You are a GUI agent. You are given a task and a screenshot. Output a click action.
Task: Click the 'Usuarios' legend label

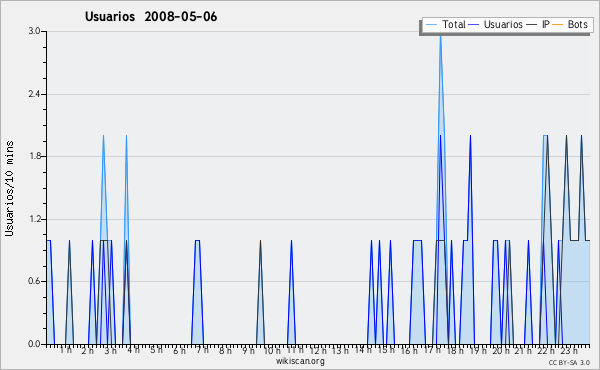coord(503,24)
